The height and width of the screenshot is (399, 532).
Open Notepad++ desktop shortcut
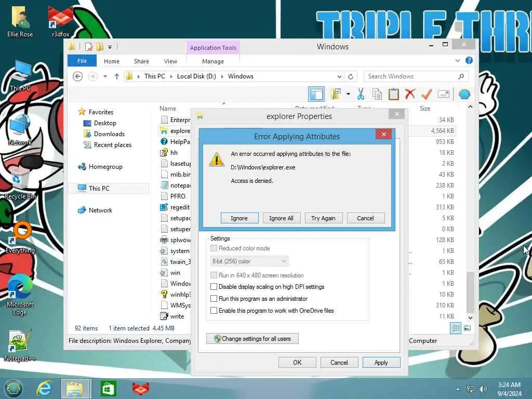[x=20, y=345]
